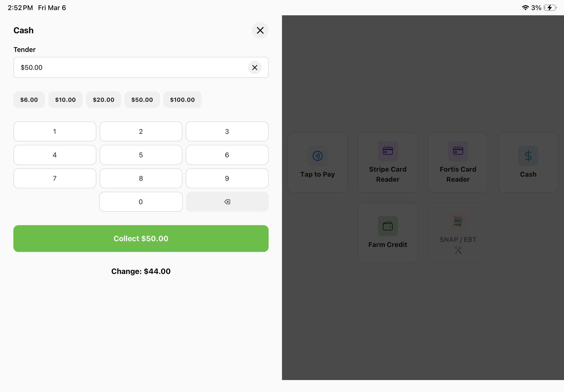The image size is (564, 392).
Task: Tap keypad digit 9
Action: point(227,178)
